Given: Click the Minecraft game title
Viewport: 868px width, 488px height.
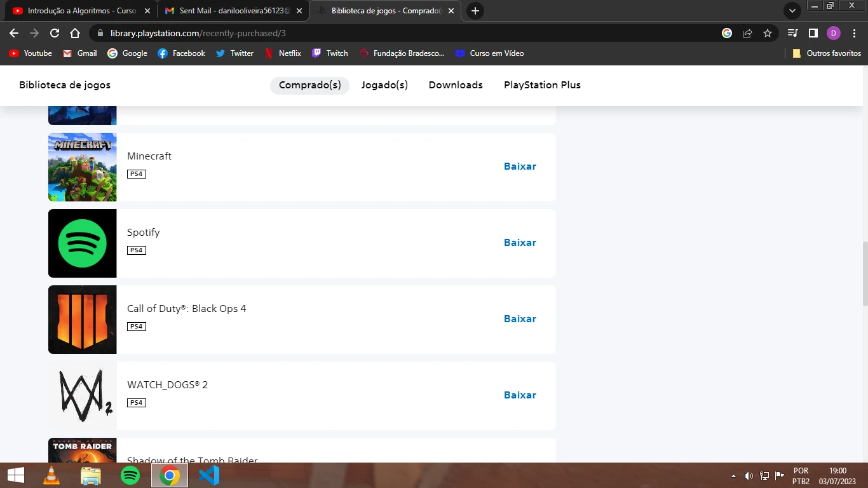Looking at the screenshot, I should (x=149, y=156).
